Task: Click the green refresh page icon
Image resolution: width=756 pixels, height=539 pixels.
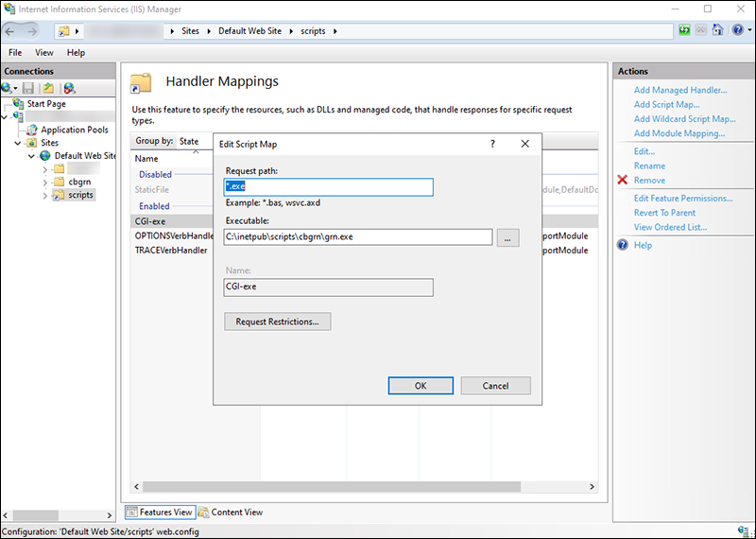Action: (x=684, y=30)
